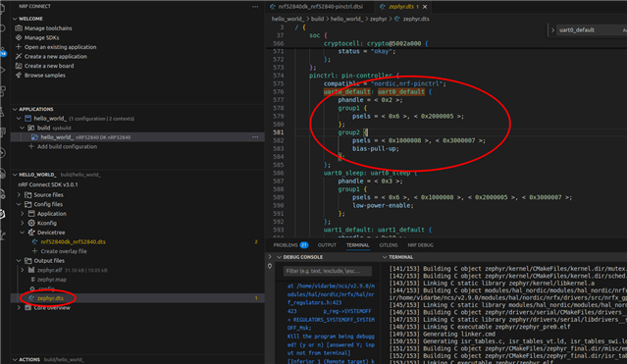This screenshot has height=364, width=627.
Task: Open NRF CONNECT panel more actions ellipsis
Action: [x=255, y=7]
